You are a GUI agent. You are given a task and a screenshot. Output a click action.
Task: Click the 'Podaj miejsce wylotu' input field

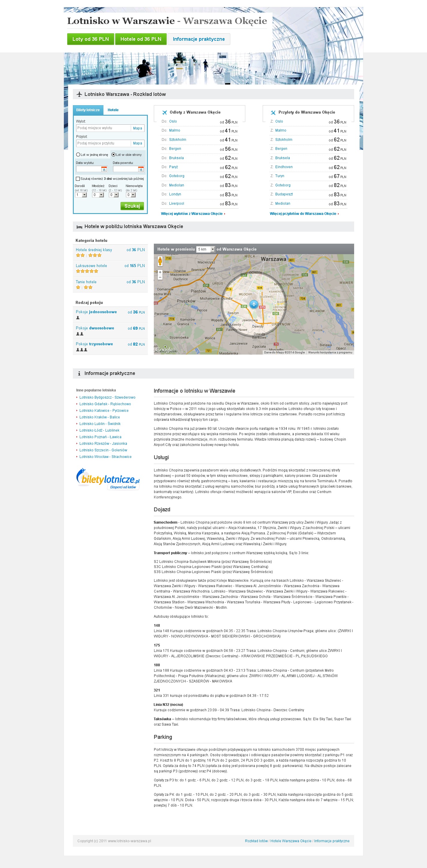click(x=103, y=128)
